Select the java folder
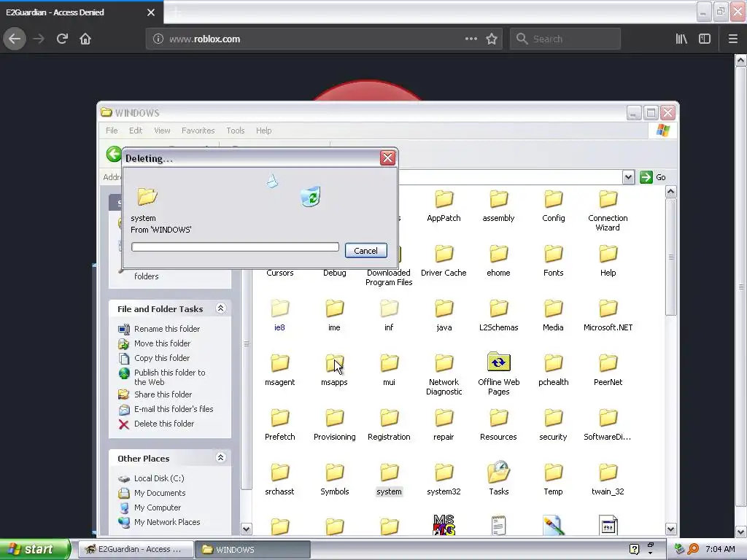 point(444,316)
